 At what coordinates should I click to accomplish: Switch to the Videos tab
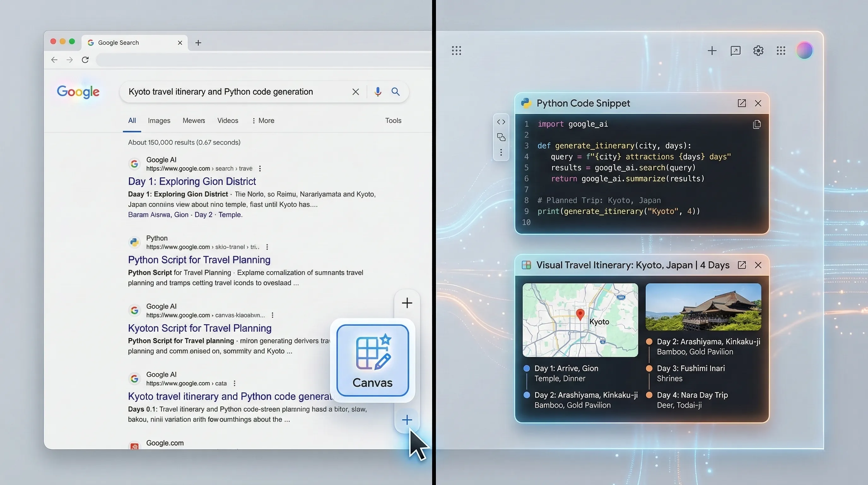(x=227, y=121)
